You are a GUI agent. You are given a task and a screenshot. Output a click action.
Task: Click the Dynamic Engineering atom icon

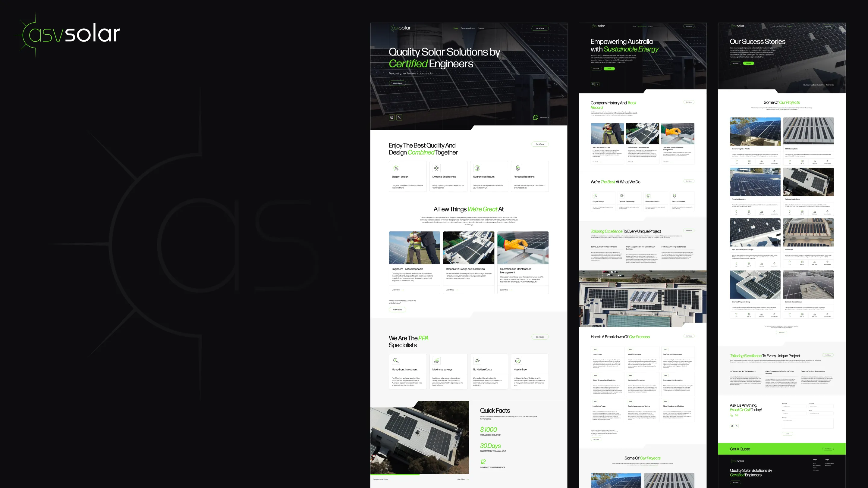point(437,168)
